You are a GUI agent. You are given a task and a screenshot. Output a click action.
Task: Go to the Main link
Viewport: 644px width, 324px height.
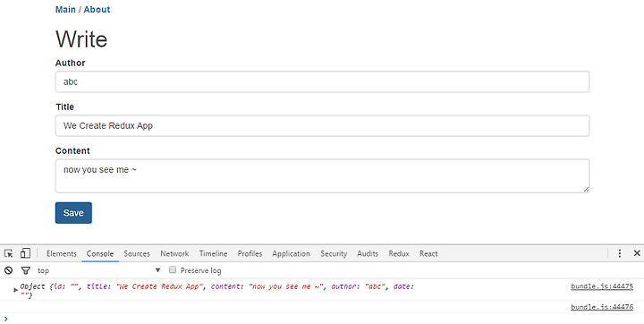tap(65, 10)
